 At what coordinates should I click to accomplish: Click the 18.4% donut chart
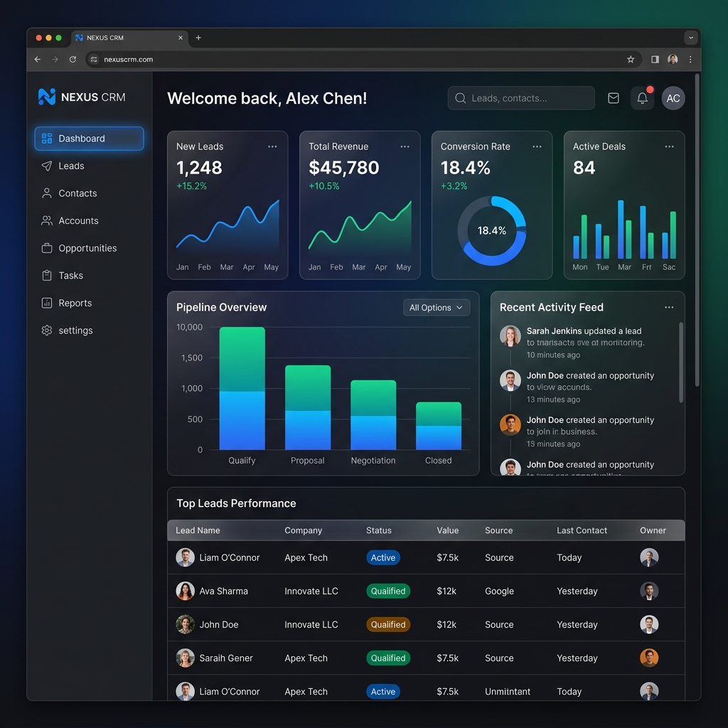[492, 231]
